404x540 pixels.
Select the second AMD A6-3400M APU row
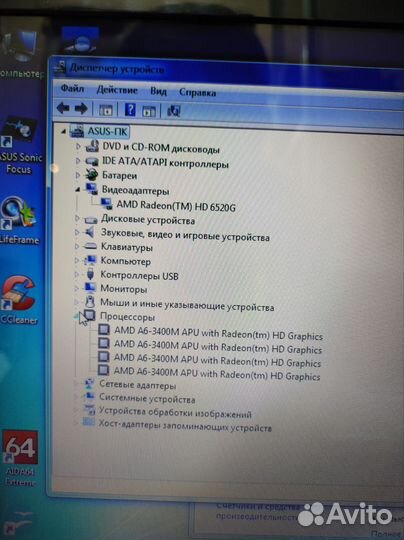tap(218, 346)
